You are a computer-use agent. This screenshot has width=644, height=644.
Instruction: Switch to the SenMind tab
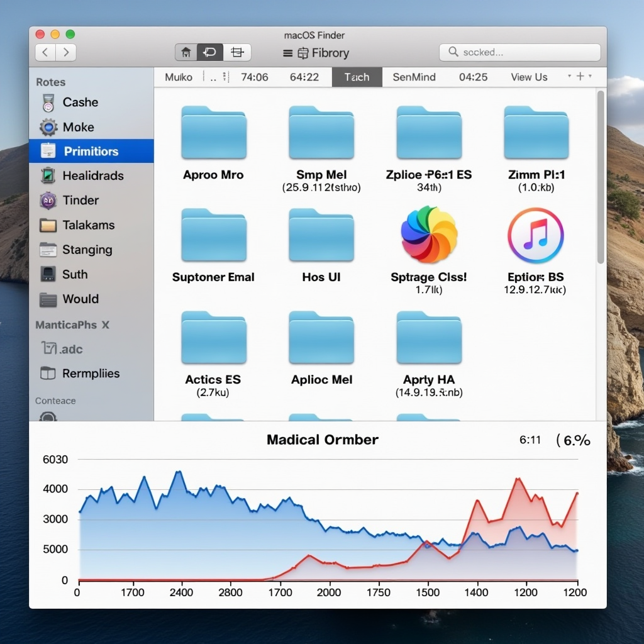[414, 77]
